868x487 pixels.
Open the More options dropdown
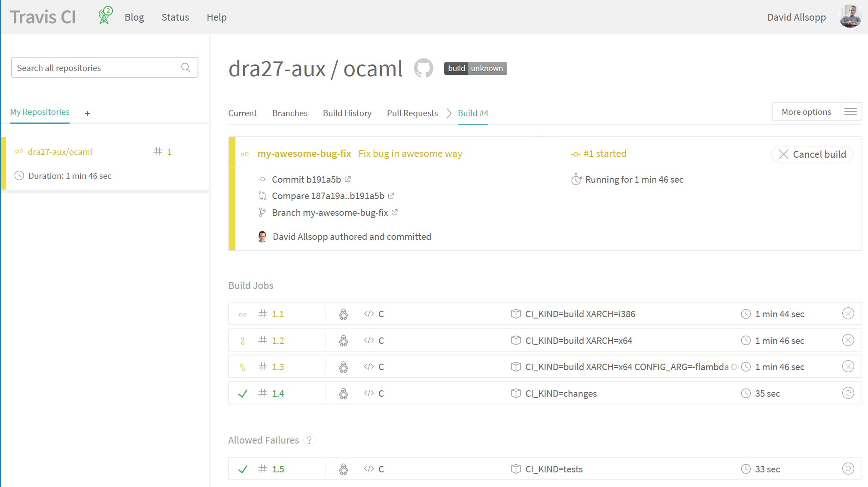pos(806,112)
